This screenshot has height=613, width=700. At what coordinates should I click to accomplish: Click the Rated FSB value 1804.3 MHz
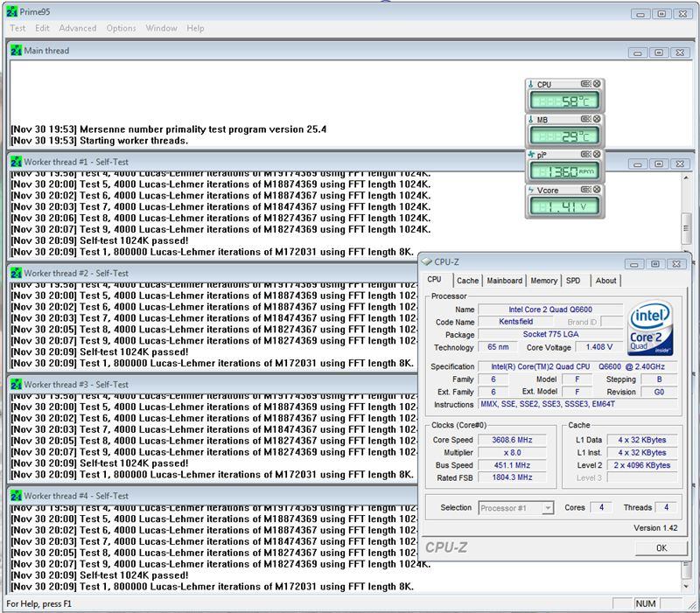512,477
